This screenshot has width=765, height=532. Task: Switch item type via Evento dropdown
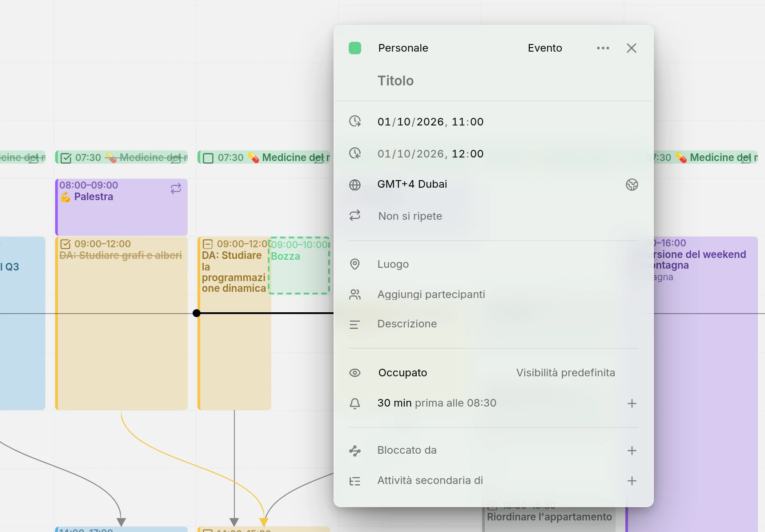coord(545,48)
